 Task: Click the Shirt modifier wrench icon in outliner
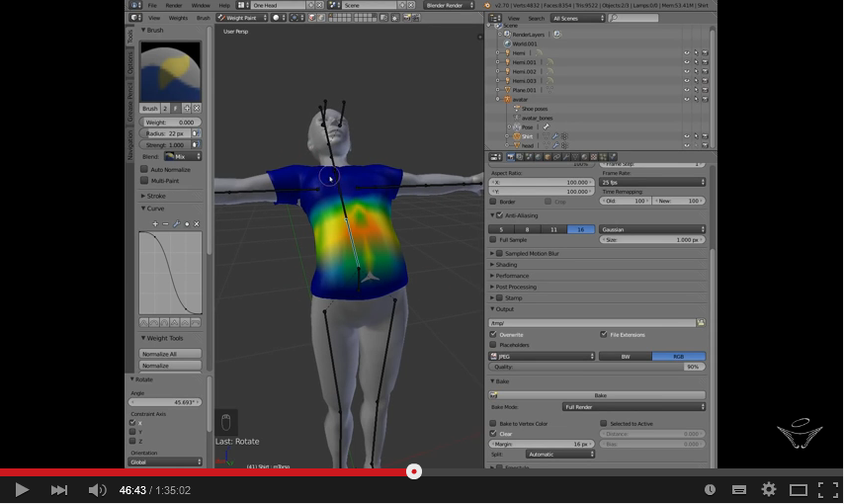[x=555, y=136]
